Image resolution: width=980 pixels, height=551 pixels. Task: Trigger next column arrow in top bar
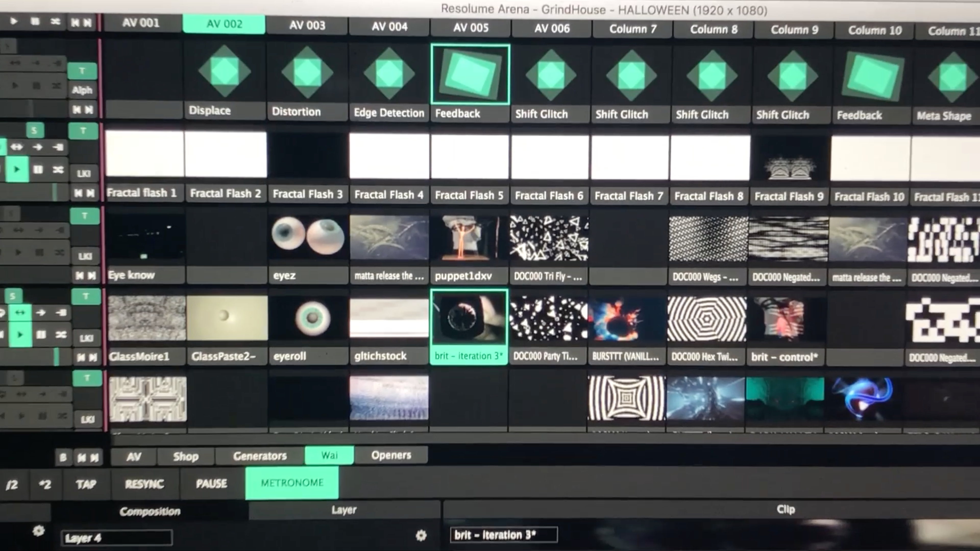click(88, 23)
